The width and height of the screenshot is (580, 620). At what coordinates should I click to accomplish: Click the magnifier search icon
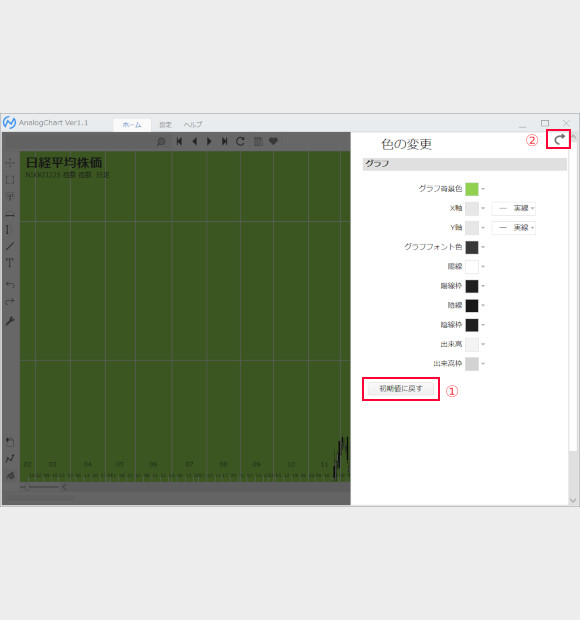pos(161,142)
